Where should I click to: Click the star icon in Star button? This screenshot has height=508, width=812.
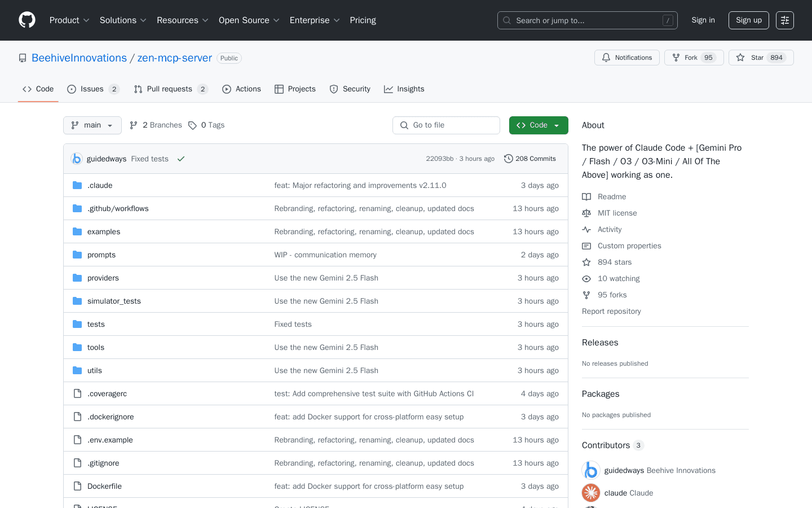point(740,58)
